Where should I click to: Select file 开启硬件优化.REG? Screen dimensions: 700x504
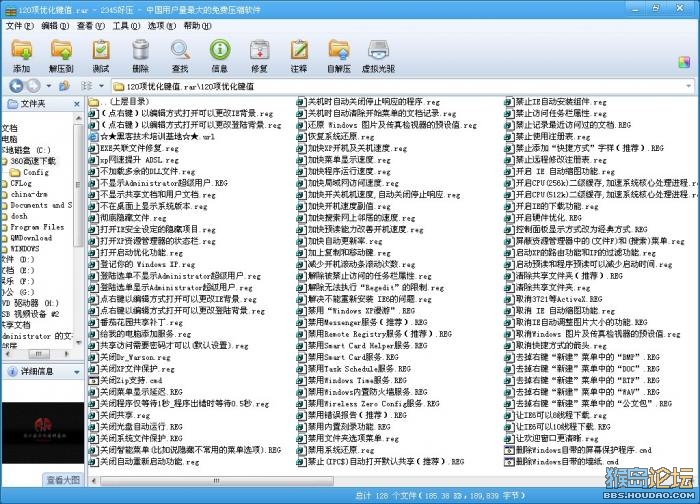point(544,218)
